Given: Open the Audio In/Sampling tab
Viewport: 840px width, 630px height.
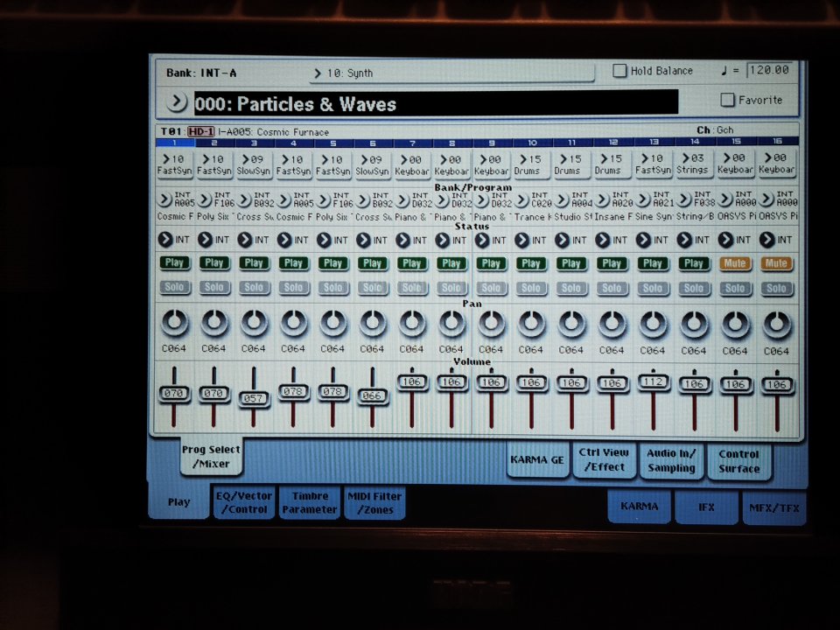Looking at the screenshot, I should [x=671, y=460].
